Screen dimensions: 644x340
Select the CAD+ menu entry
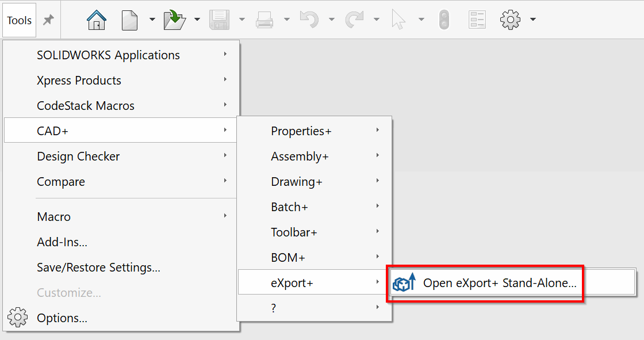pos(120,131)
